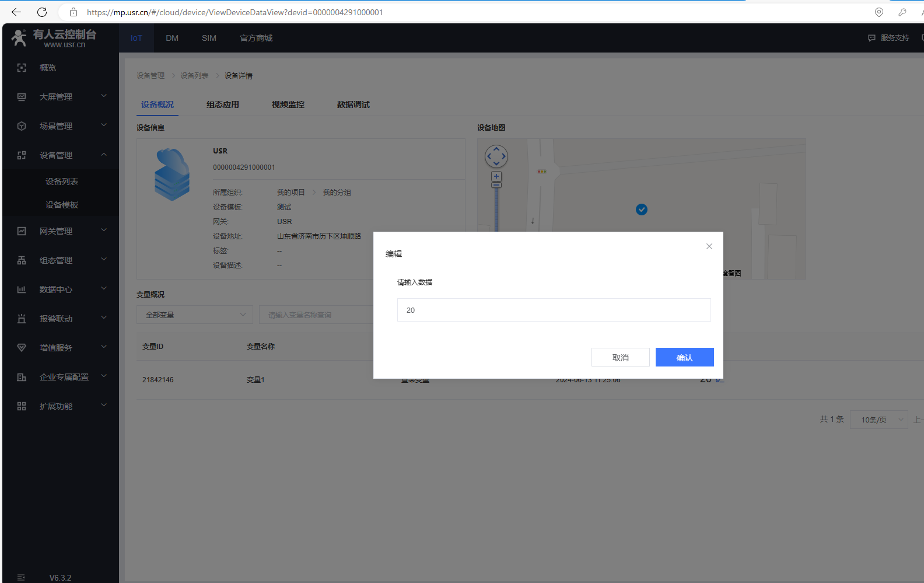Screen dimensions: 924x583
Task: Close the 编辑 dialog with X
Action: pyautogui.click(x=709, y=246)
